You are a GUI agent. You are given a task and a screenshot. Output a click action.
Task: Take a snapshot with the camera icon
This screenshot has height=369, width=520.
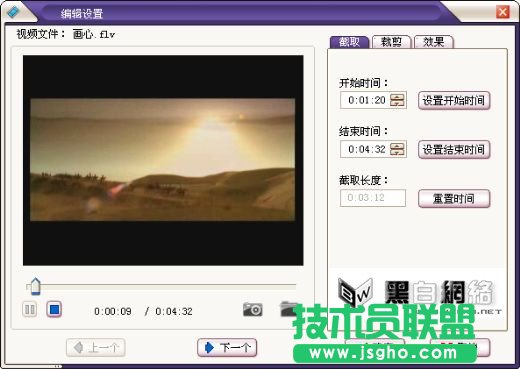(x=252, y=309)
